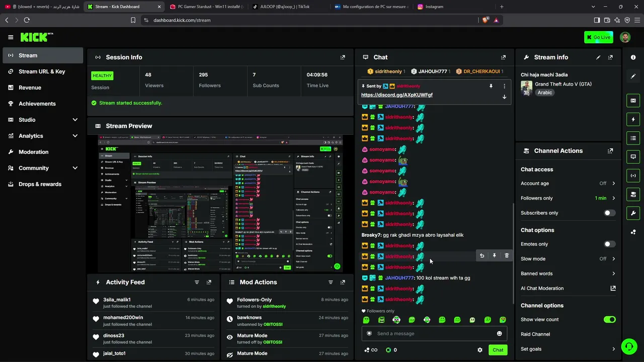
Task: Open the emoji picker in message box
Action: [x=499, y=333]
